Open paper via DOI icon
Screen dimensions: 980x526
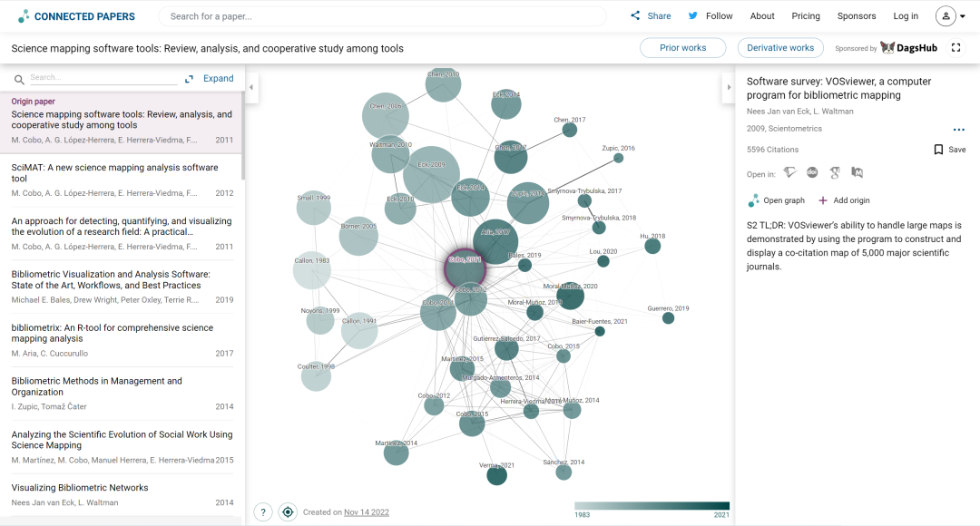[x=812, y=172]
